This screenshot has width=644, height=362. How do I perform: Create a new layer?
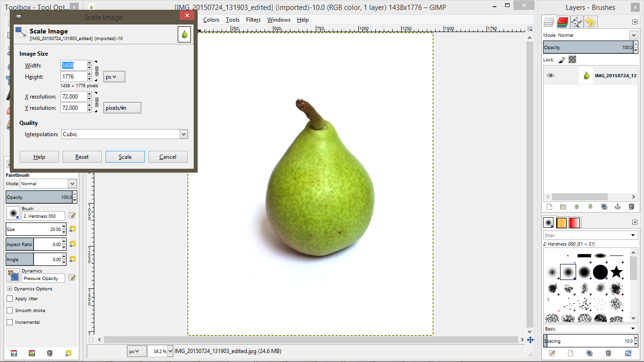click(549, 206)
